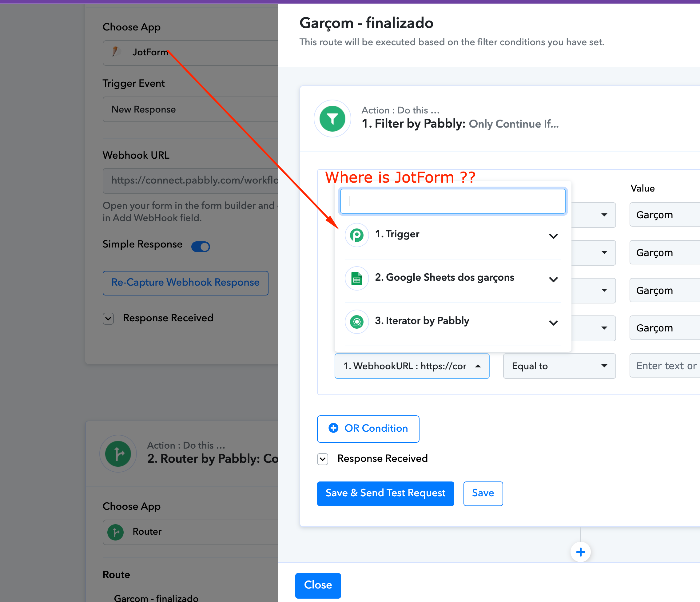
Task: Expand 2. Google Sheets dos garçons chevron
Action: click(x=553, y=279)
